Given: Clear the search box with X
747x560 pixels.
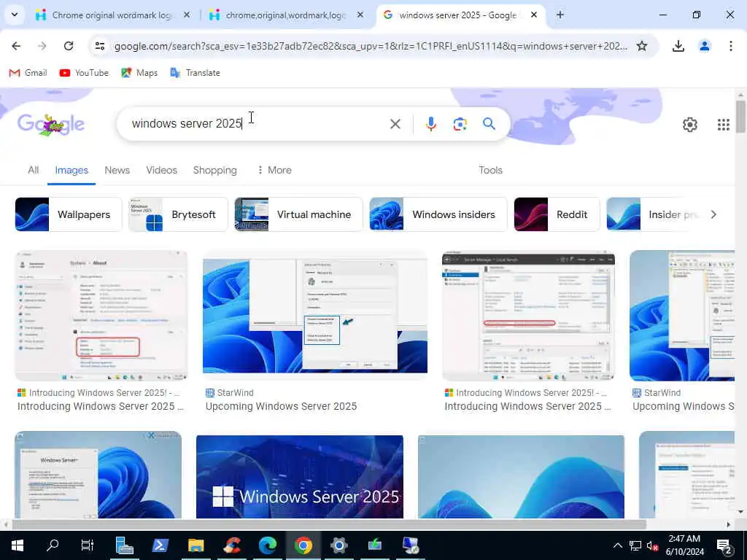Looking at the screenshot, I should (x=395, y=124).
